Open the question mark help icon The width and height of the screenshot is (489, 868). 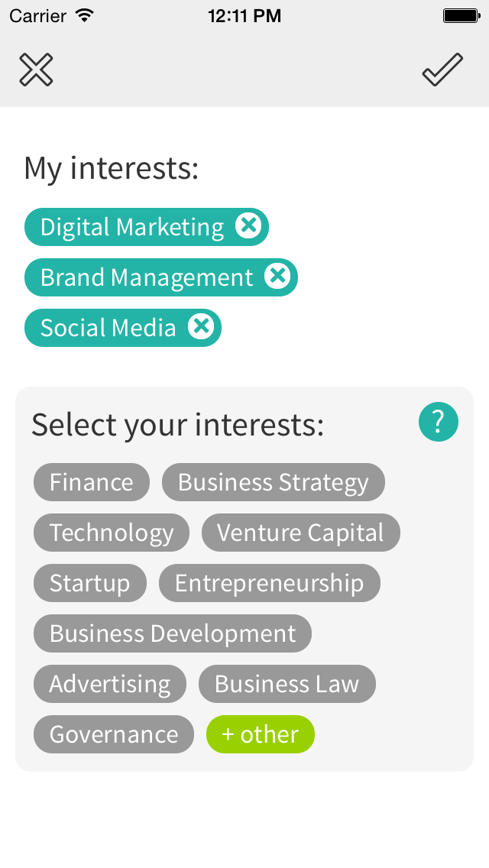click(x=438, y=423)
